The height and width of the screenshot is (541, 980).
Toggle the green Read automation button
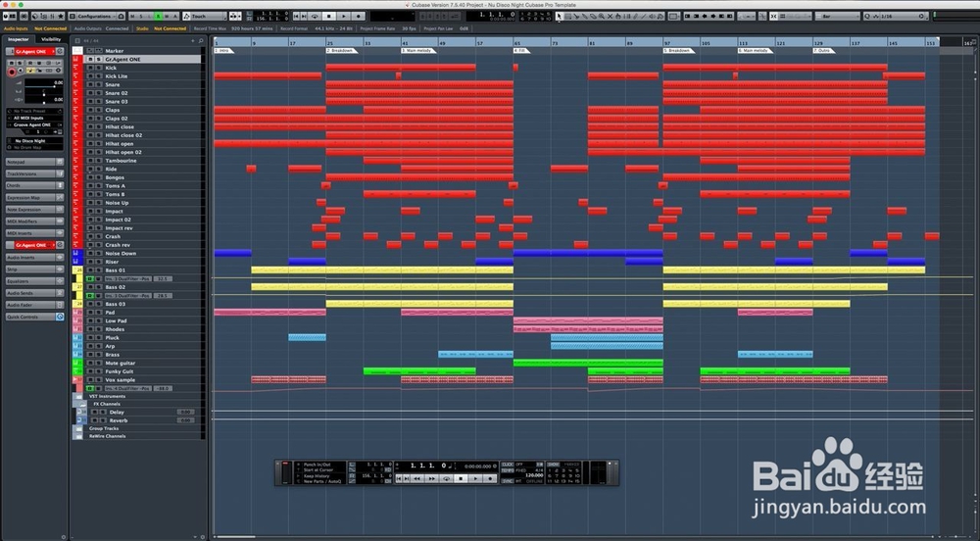[x=158, y=17]
